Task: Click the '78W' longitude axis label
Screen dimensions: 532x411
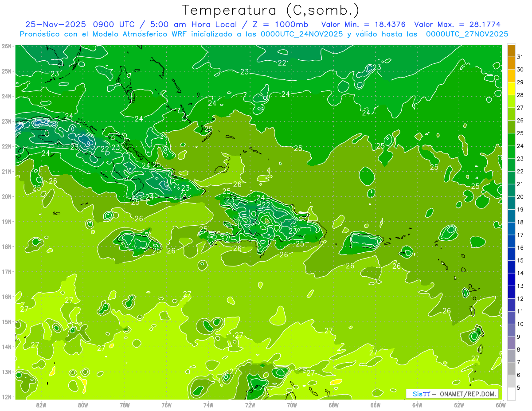Action: (125, 405)
